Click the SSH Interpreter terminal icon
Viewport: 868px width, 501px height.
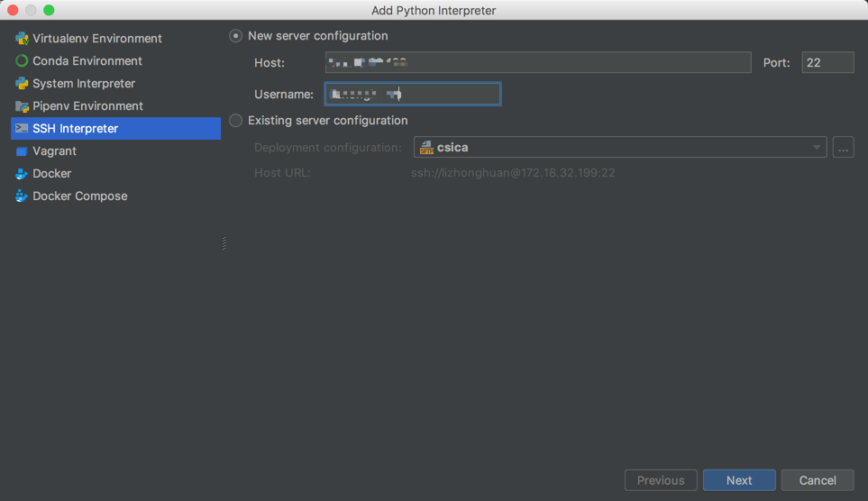coord(22,129)
